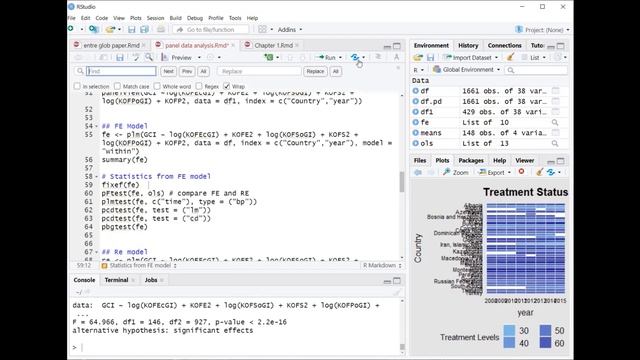Click the spell check icon in editor toolbar
Screen dimensions: 640x360
136,58
